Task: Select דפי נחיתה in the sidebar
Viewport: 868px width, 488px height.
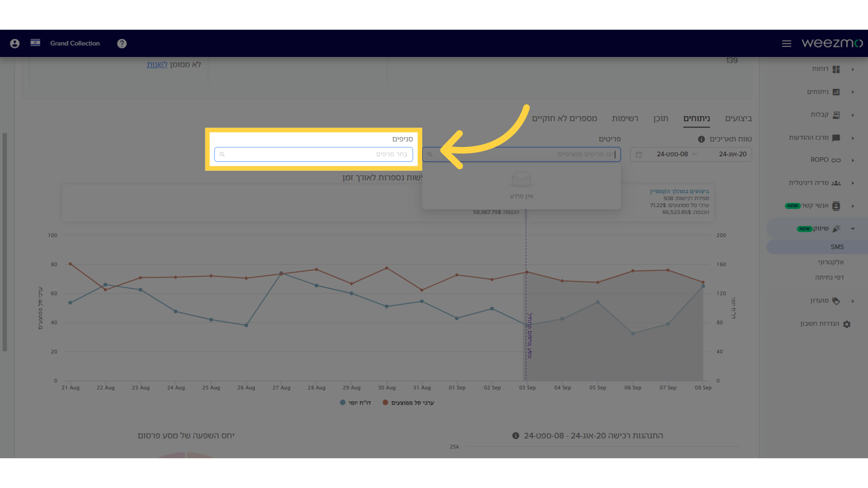Action: point(829,277)
